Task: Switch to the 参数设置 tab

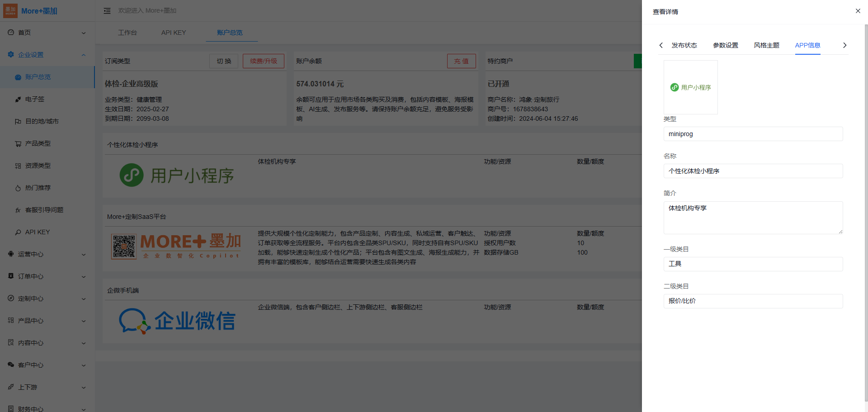Action: pyautogui.click(x=725, y=45)
